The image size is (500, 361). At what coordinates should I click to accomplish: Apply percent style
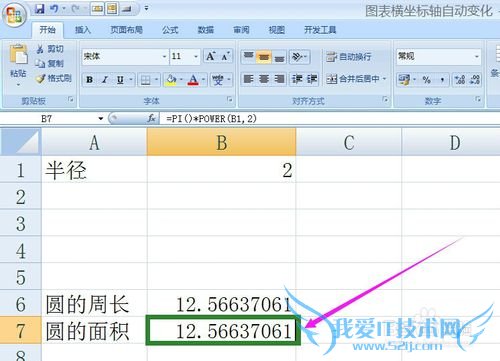pos(426,80)
